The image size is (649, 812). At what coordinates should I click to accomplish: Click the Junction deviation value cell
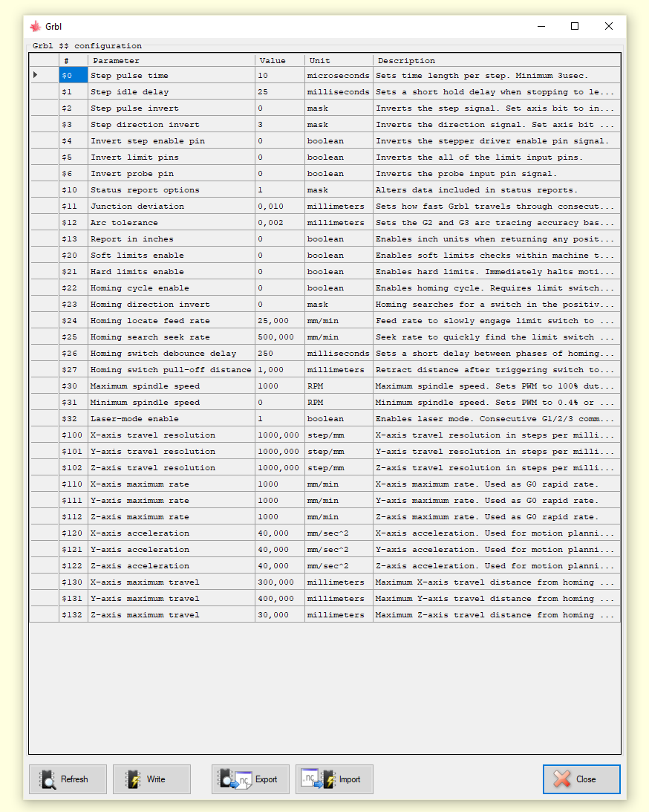pos(278,206)
